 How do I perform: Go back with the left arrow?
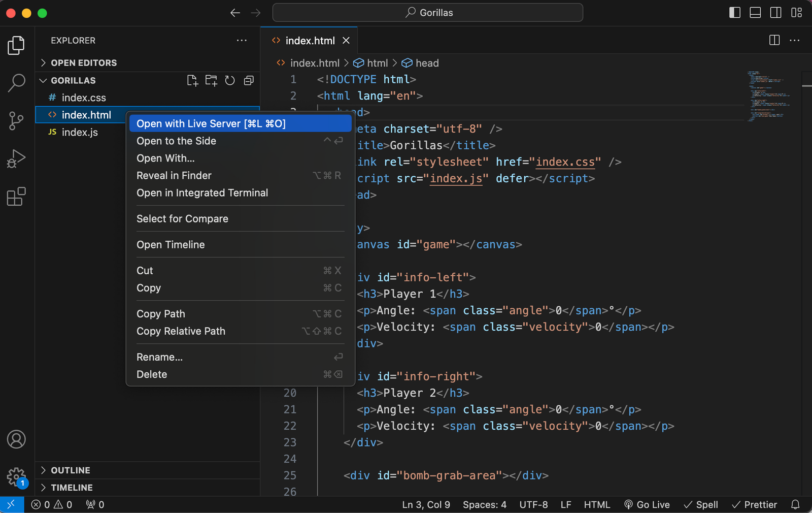point(235,13)
